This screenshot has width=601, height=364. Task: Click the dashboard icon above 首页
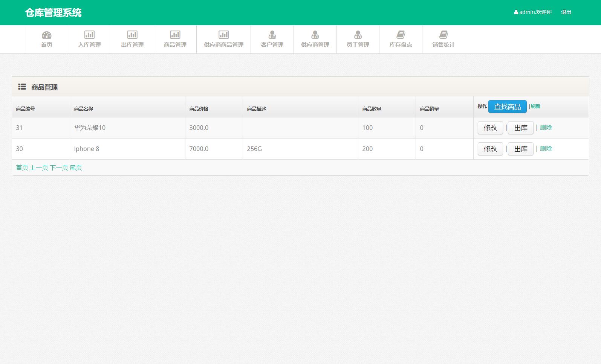click(46, 35)
